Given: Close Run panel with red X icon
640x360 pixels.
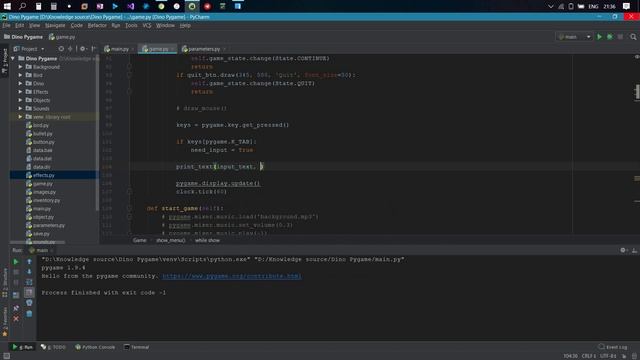Looking at the screenshot, I should tap(16, 318).
